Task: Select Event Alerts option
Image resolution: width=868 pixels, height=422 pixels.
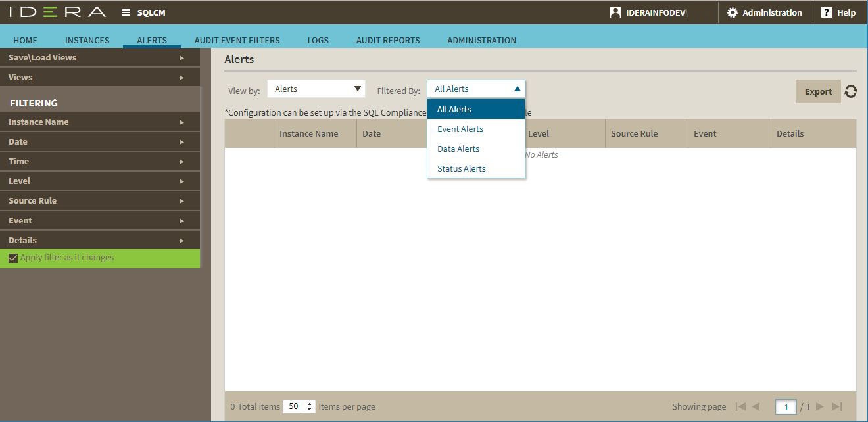Action: [476, 129]
